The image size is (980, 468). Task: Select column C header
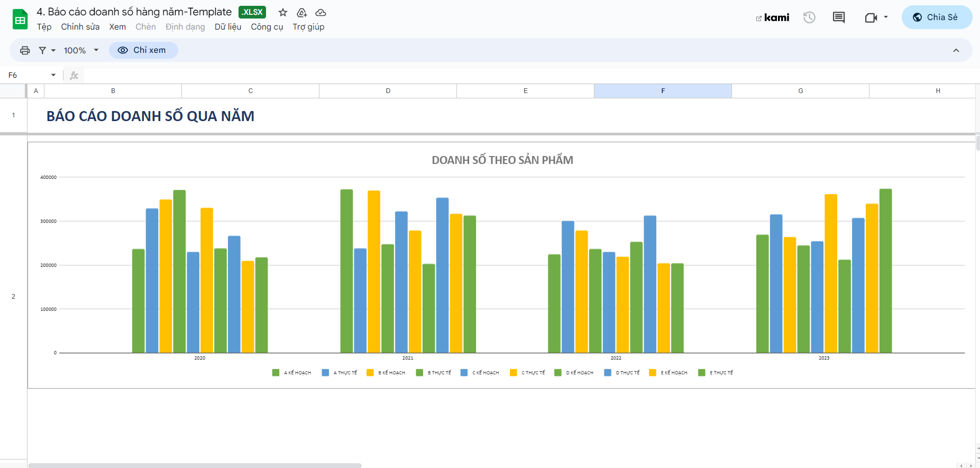(x=251, y=91)
